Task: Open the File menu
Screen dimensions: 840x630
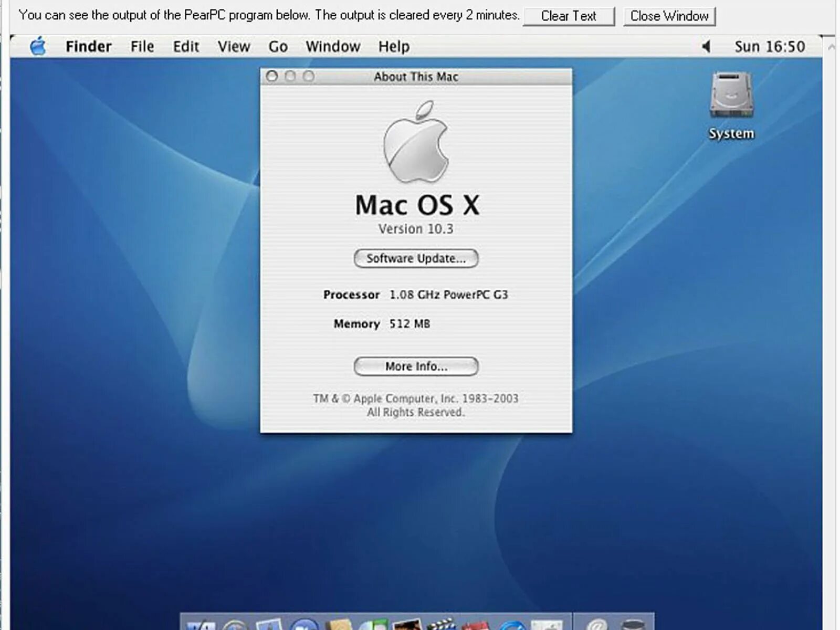Action: 142,46
